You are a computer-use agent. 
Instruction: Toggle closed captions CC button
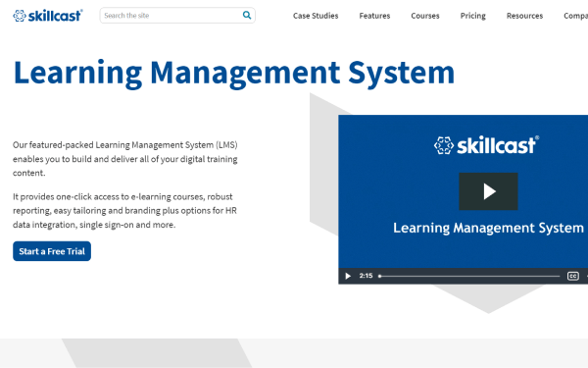(x=572, y=276)
